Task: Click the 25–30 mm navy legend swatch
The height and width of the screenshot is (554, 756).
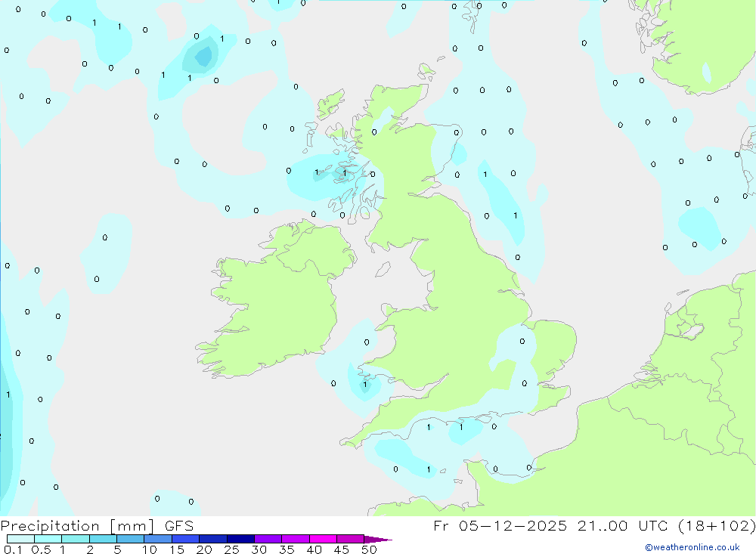Action: (x=240, y=539)
